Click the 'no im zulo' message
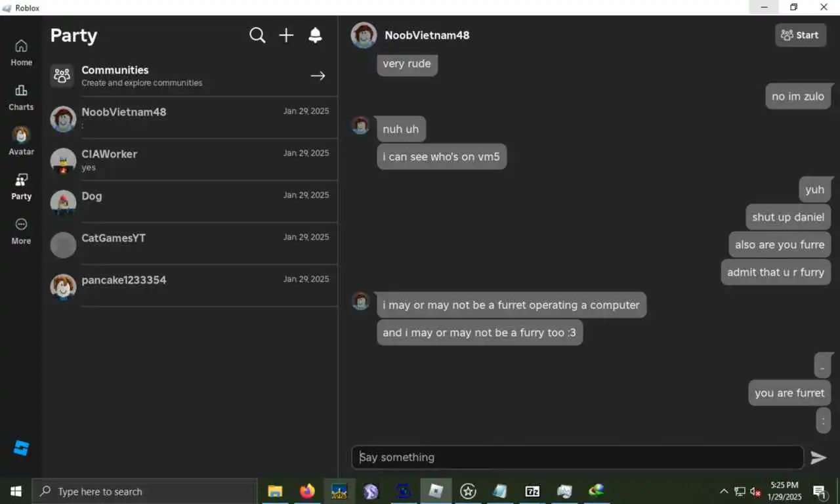 click(x=799, y=96)
